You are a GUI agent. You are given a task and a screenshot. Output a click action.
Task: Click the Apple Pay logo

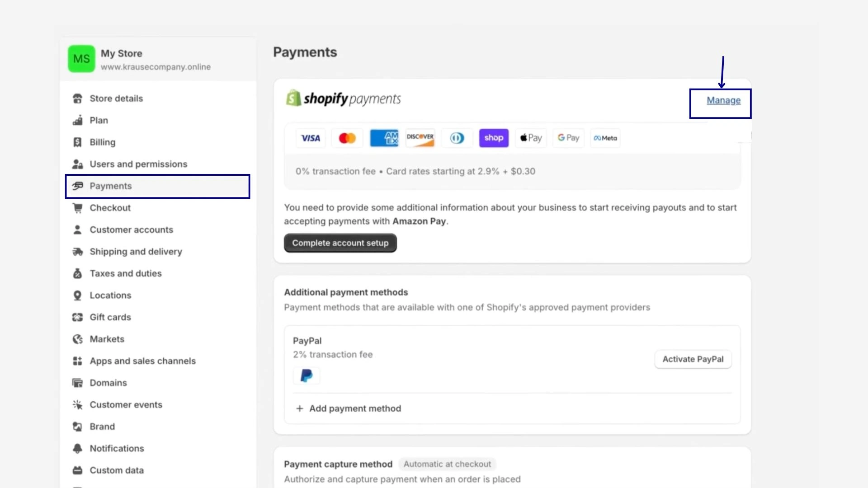pyautogui.click(x=531, y=138)
